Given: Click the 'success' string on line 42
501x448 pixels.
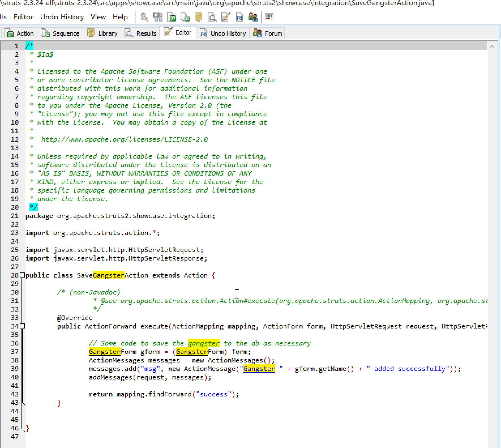Looking at the screenshot, I should [x=214, y=394].
